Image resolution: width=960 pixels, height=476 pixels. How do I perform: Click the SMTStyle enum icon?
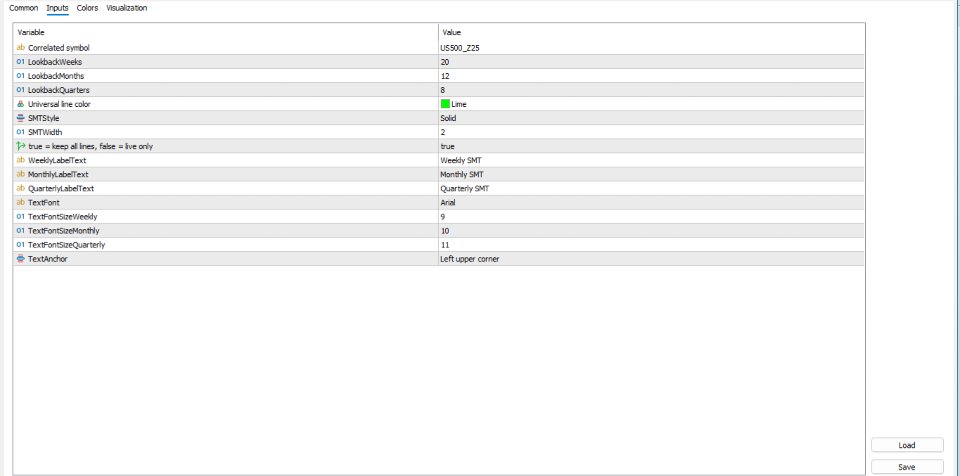pyautogui.click(x=21, y=118)
